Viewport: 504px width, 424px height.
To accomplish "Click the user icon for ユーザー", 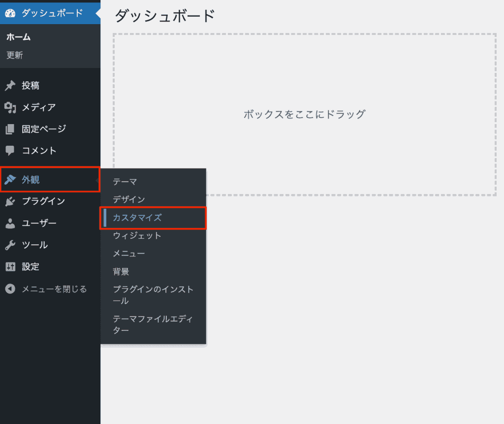I will [x=10, y=223].
